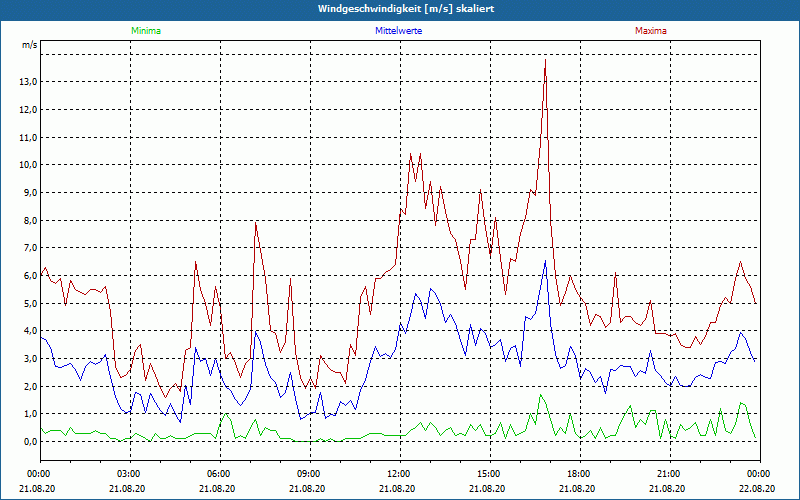Click the '15:00' time axis label
The image size is (800, 500).
(x=487, y=474)
